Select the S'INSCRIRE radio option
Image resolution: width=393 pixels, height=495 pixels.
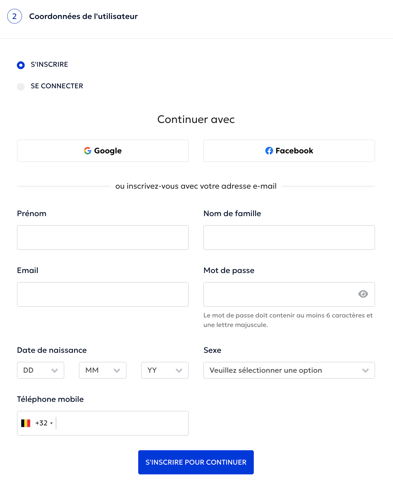click(x=21, y=65)
